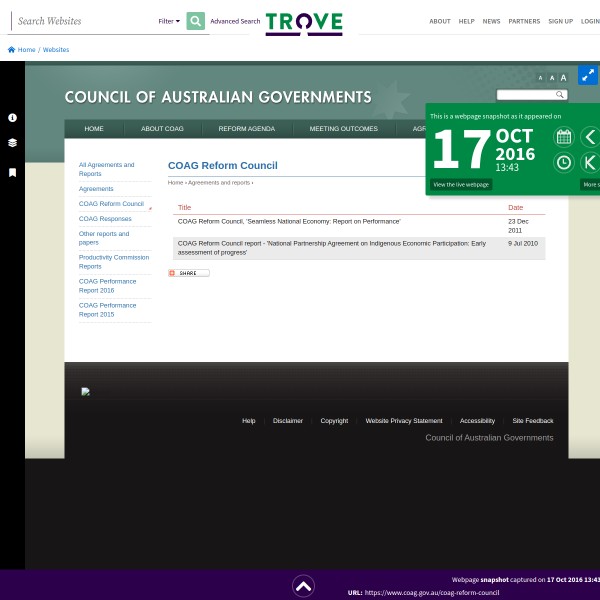Click the Search Websites input field
This screenshot has height=600, width=600.
[80, 21]
